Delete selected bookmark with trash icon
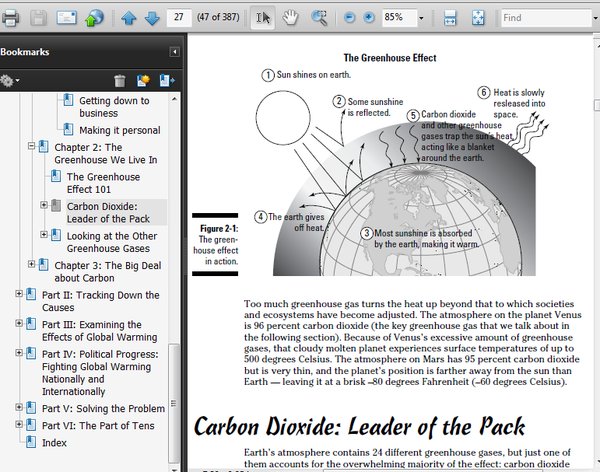Viewport: 600px width, 472px height. [120, 81]
